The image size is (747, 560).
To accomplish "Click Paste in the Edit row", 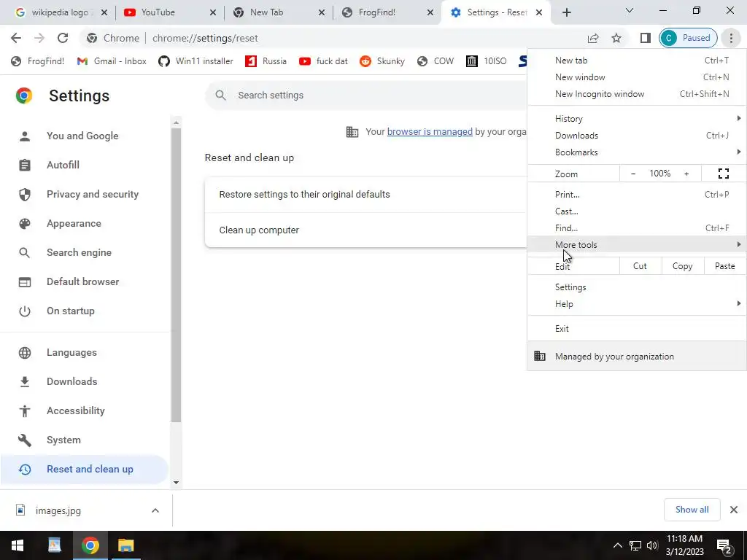I will click(x=724, y=266).
